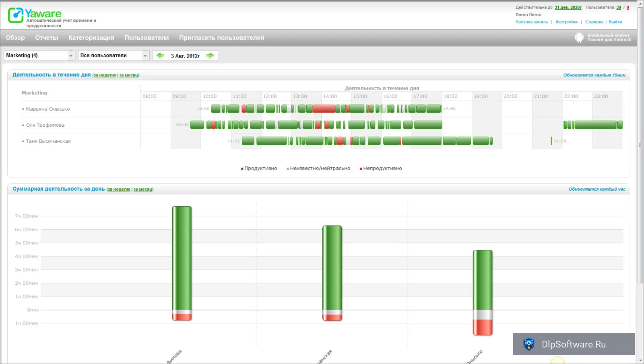Go to next day with right arrow
The image size is (644, 364).
point(210,56)
